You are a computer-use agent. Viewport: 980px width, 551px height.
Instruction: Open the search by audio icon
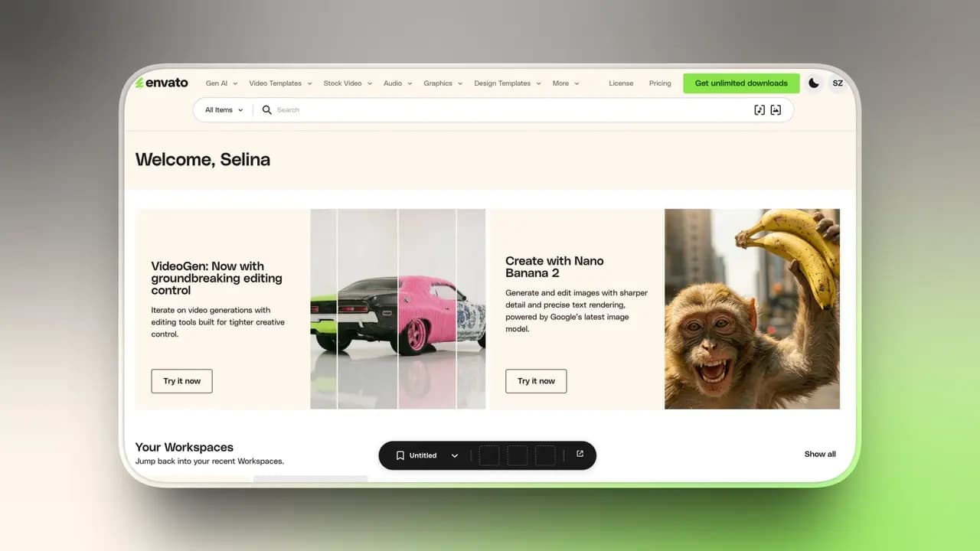point(759,109)
